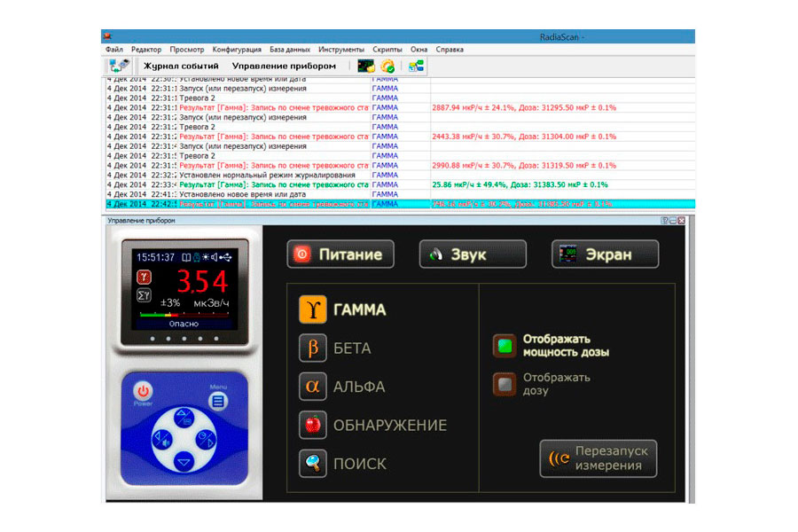
Task: Click the up arrow key on device keypad
Action: tap(184, 418)
